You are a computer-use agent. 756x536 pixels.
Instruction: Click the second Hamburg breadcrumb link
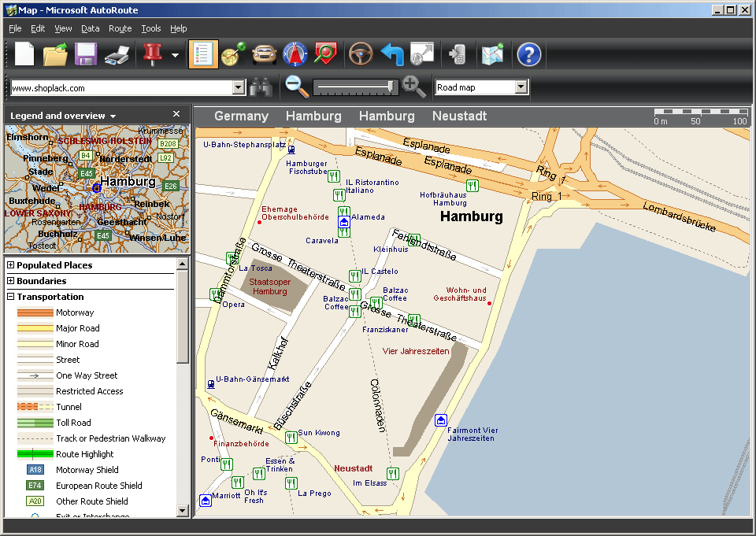click(x=387, y=116)
